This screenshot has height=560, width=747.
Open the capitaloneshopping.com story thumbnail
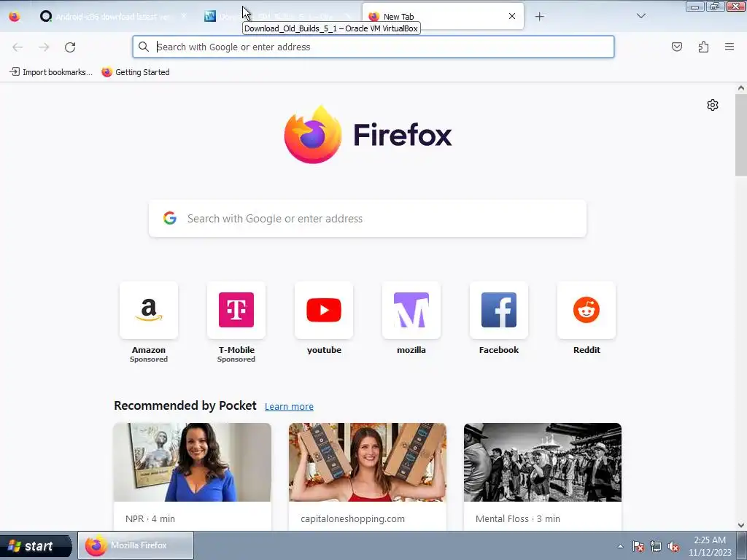point(368,462)
